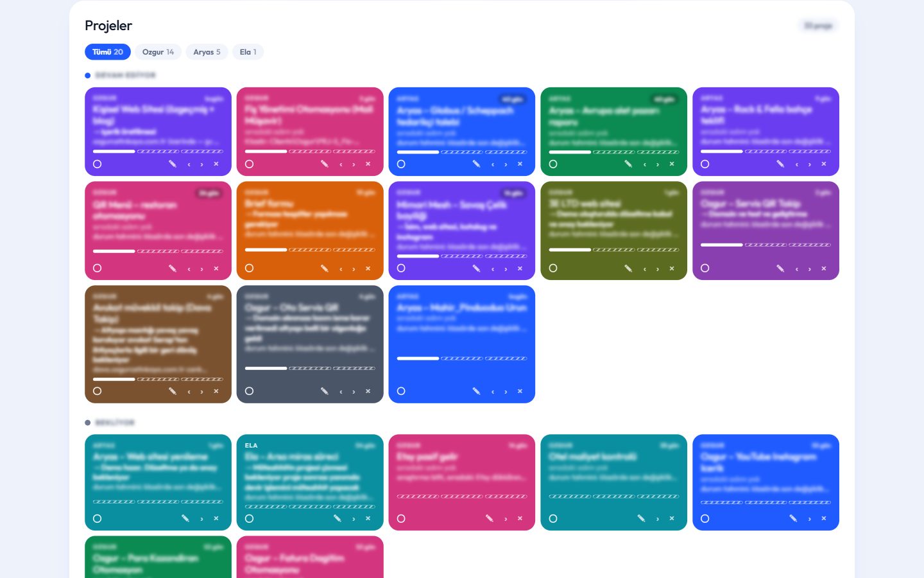This screenshot has height=578, width=924.
Task: Advance the ELA card with right chevron
Action: coord(354,518)
